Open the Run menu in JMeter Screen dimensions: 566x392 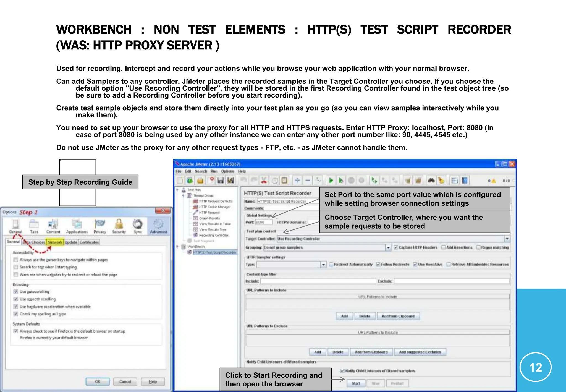[x=214, y=171]
